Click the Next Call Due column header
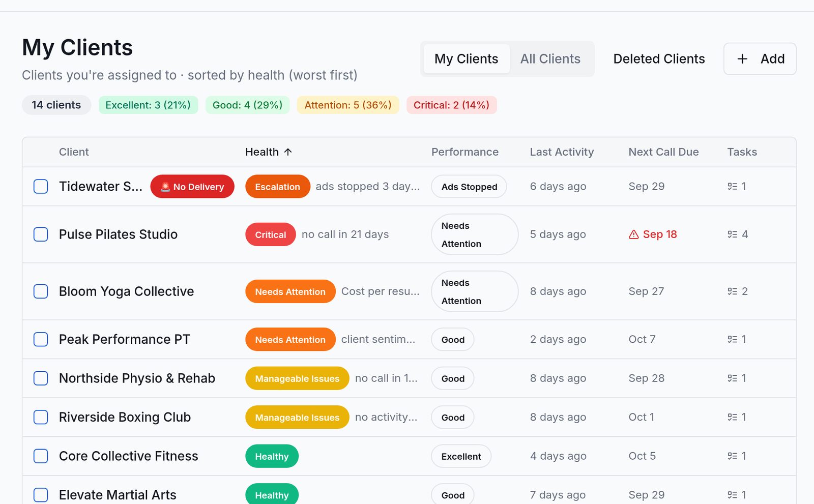 pos(663,152)
